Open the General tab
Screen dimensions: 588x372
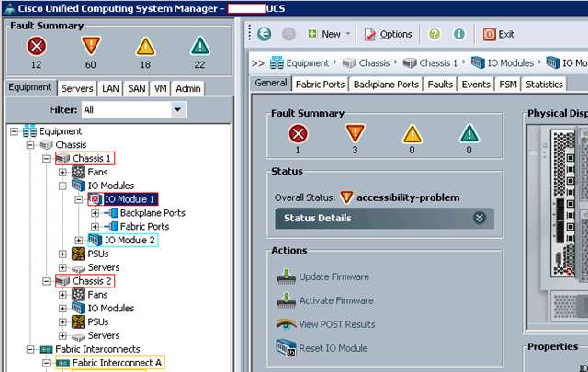click(x=271, y=83)
